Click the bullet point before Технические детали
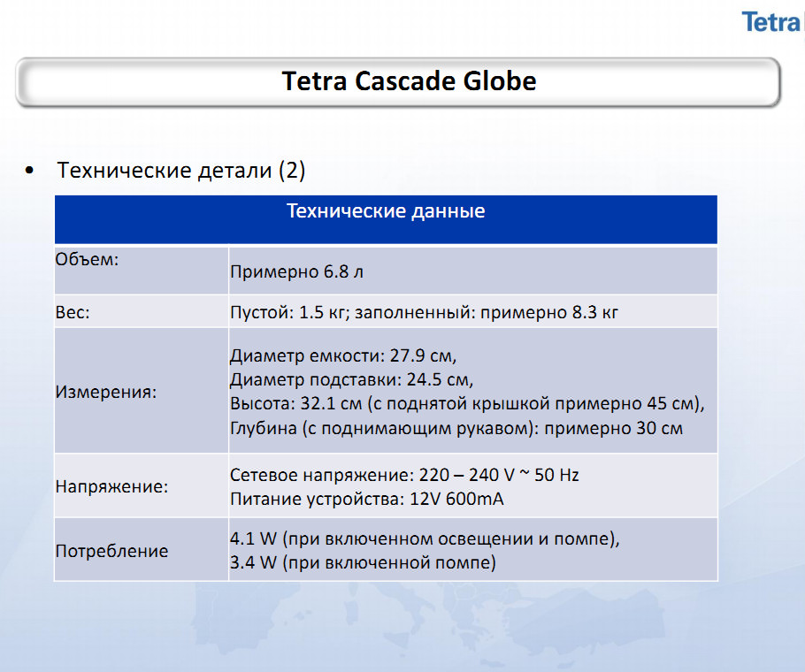This screenshot has width=805, height=672. pos(32,171)
